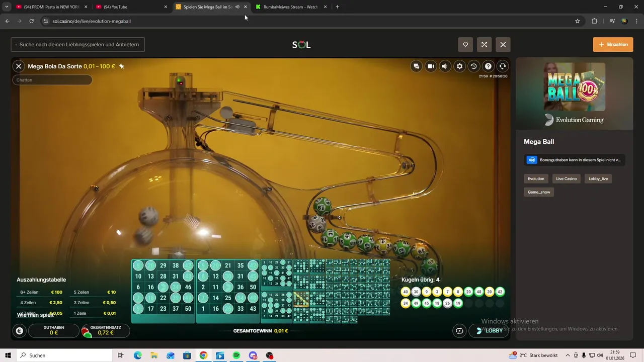Open site information icon in address bar
Image resolution: width=644 pixels, height=362 pixels.
[46, 21]
